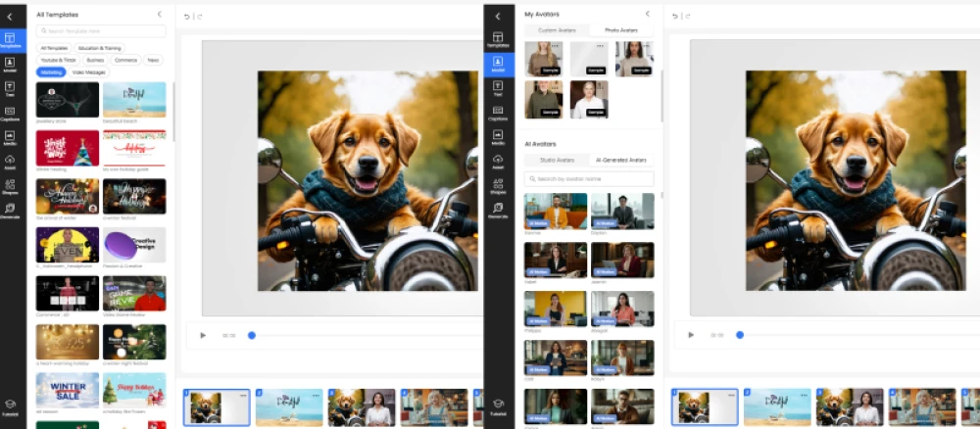The image size is (980, 429).
Task: Open three-dot menu on first custom avatar
Action: (557, 47)
